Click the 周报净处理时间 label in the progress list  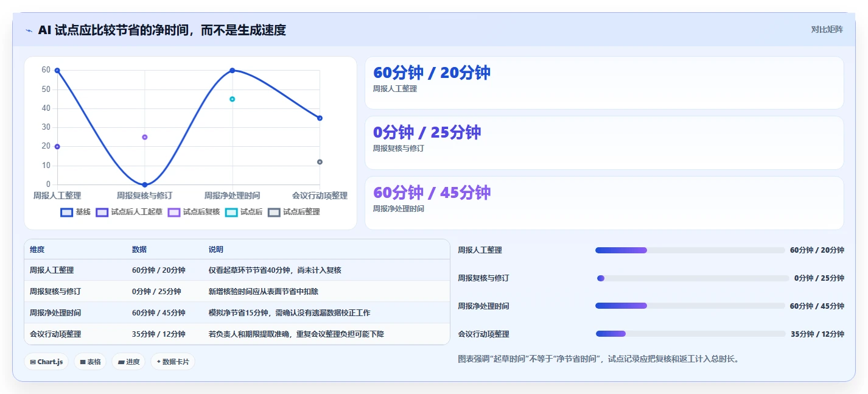484,306
